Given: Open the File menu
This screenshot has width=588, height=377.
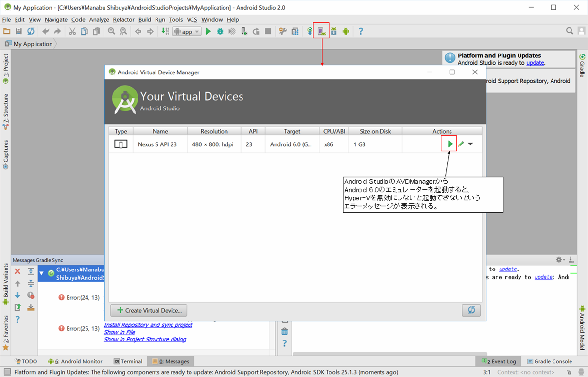Looking at the screenshot, I should coord(6,19).
